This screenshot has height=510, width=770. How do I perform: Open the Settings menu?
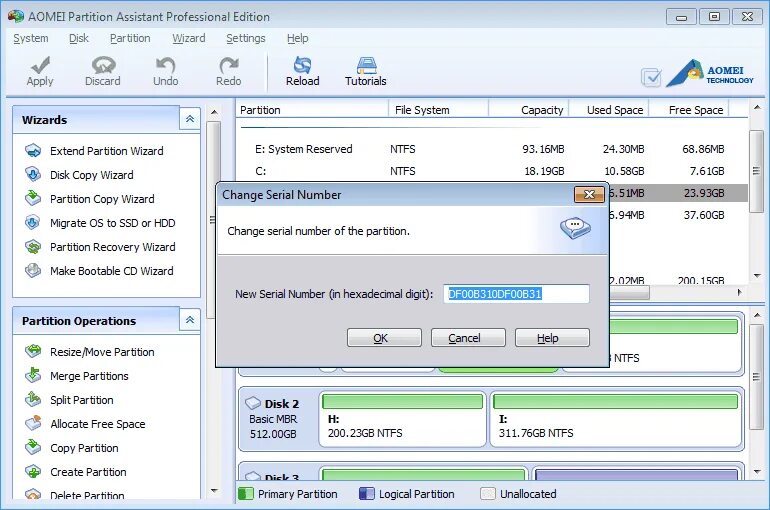click(246, 38)
